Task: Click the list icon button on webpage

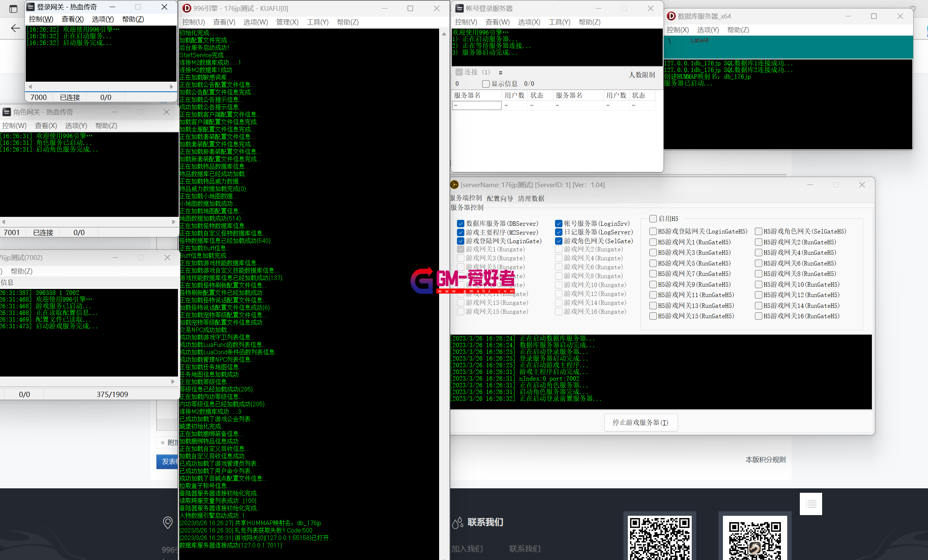Action: point(811,504)
